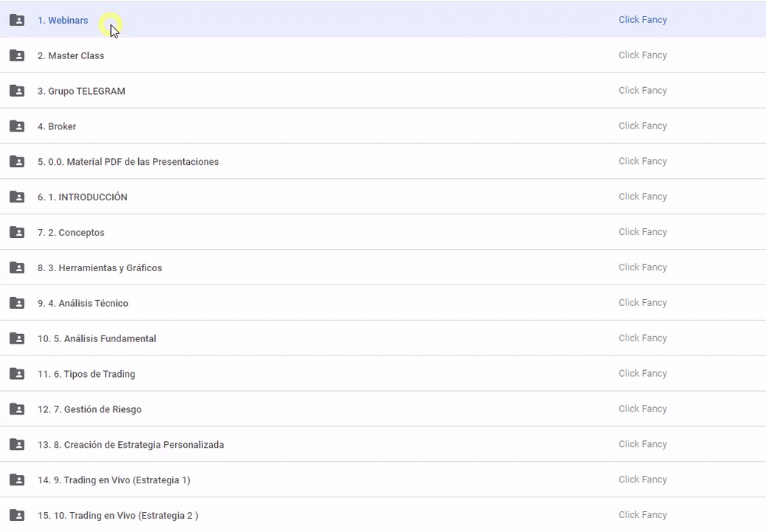Click the folder icon for Broker
The height and width of the screenshot is (532, 766).
[17, 126]
